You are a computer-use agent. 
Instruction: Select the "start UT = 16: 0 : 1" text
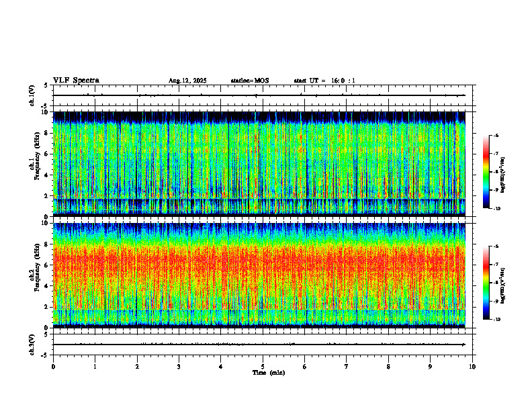point(324,81)
